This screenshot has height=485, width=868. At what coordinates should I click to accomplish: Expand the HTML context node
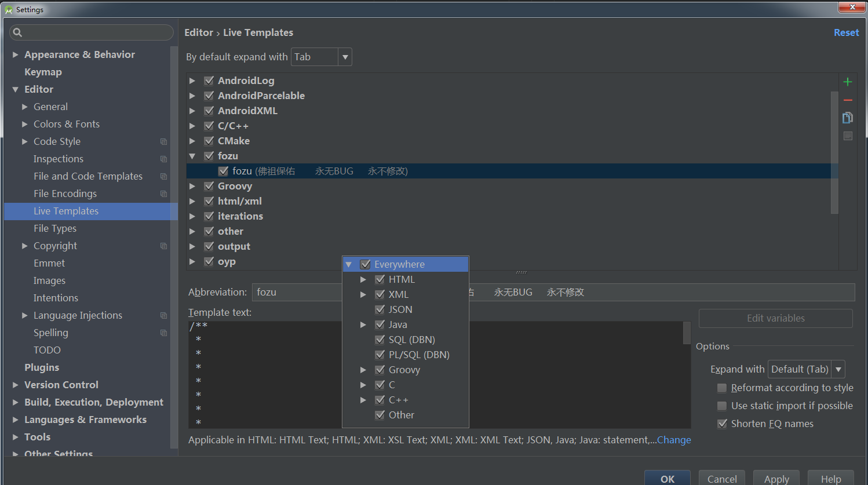point(363,279)
